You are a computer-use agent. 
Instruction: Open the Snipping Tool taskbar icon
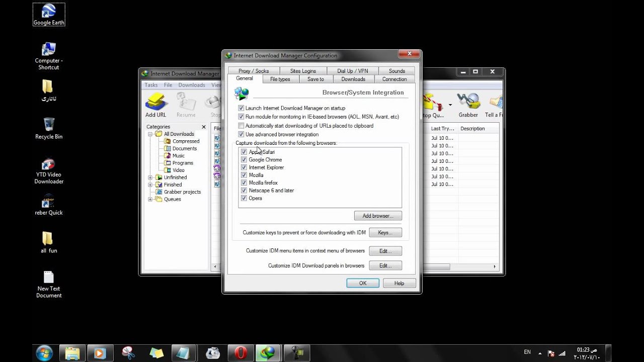128,353
